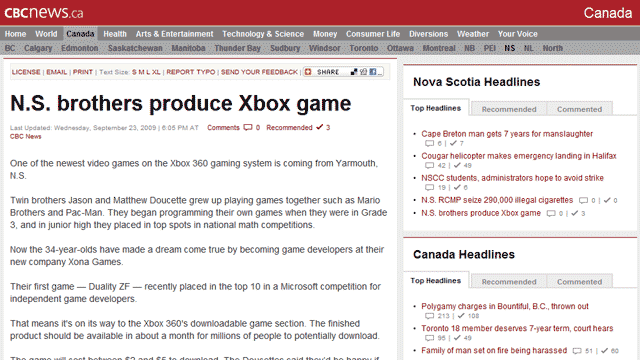
Task: Open Your Voice section
Action: 518,34
